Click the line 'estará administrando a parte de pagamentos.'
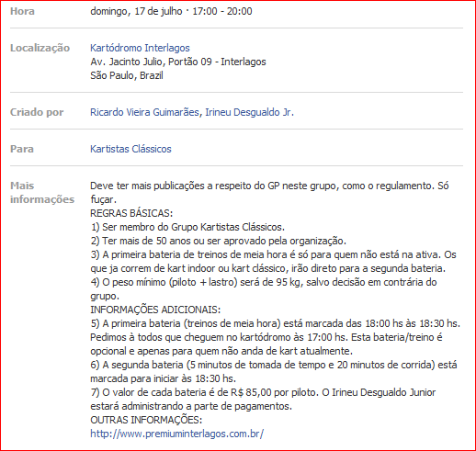Viewport: 476px width, 451px height. (191, 406)
